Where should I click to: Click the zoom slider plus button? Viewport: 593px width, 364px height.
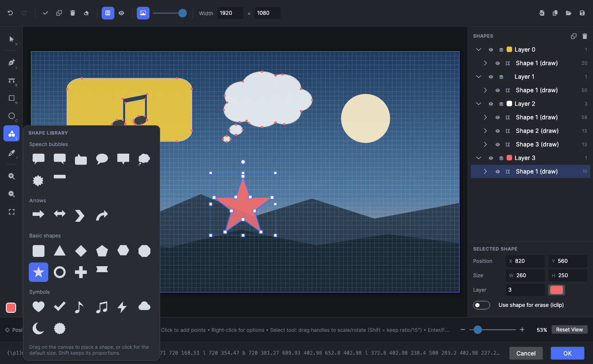(522, 330)
